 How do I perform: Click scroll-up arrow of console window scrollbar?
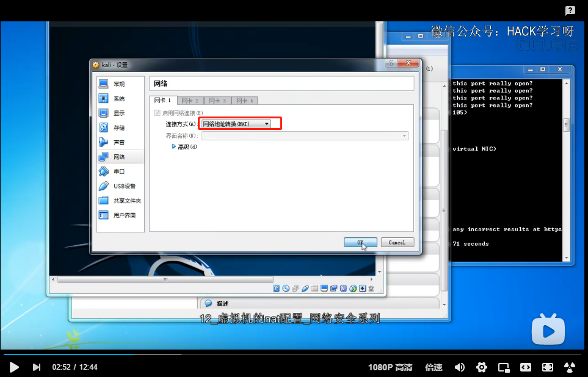567,83
